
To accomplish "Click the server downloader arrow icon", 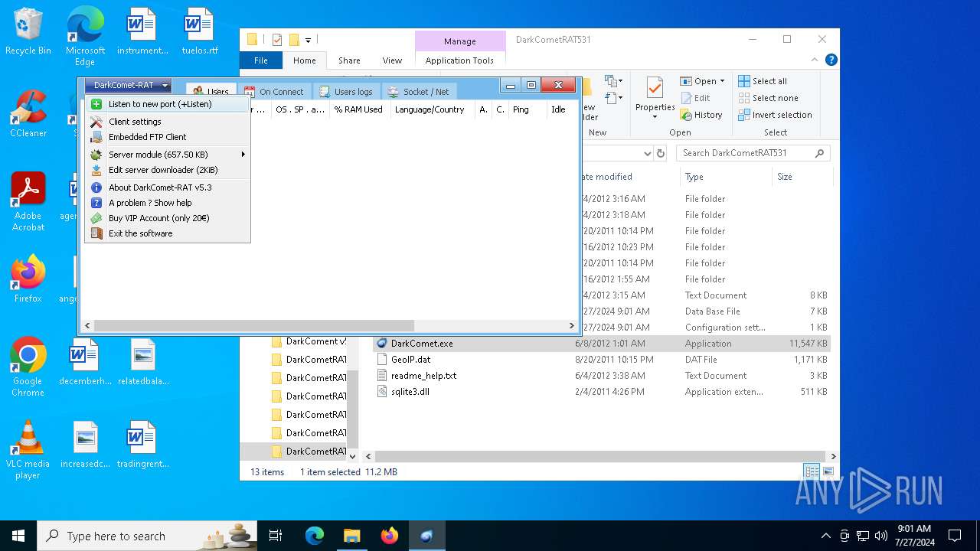I will tap(96, 170).
